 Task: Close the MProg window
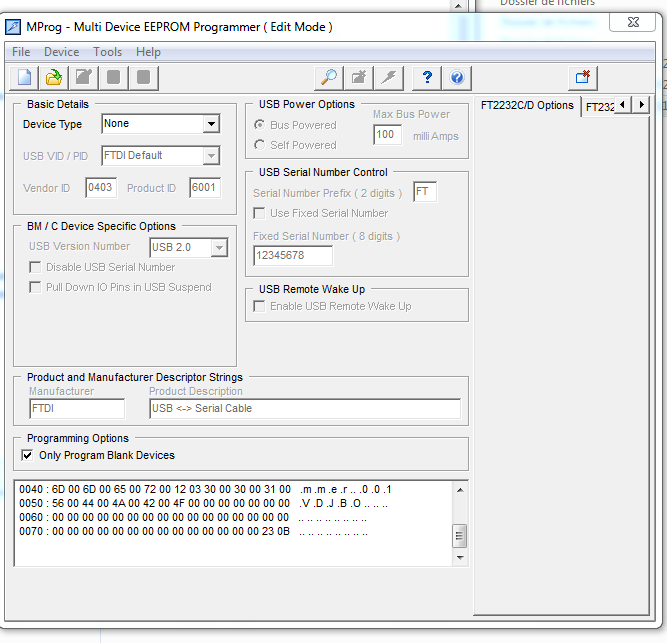[633, 22]
